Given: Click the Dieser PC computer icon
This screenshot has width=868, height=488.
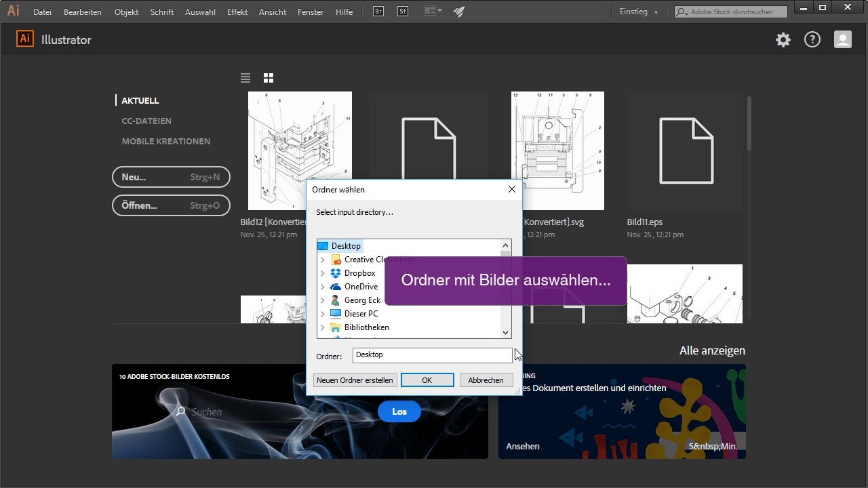Looking at the screenshot, I should (336, 314).
